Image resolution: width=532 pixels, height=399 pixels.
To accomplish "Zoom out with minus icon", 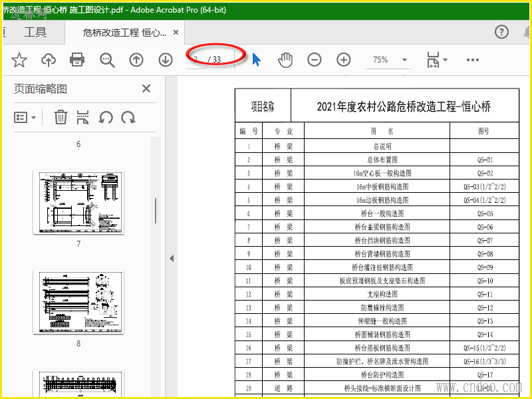I will [314, 60].
